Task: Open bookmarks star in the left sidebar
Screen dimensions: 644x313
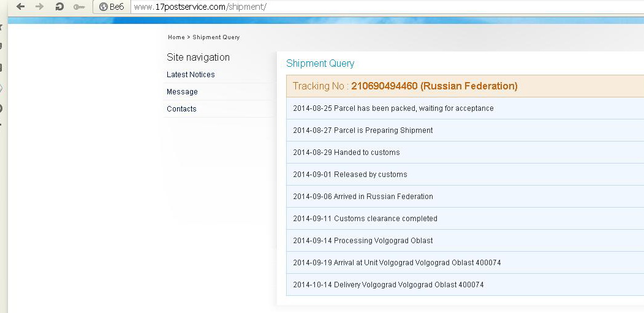Action: tap(2, 27)
